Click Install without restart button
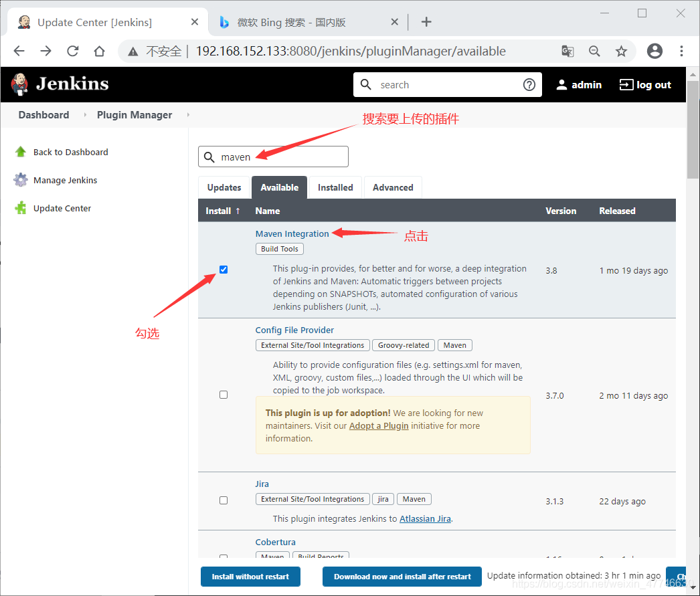700x596 pixels. (250, 577)
